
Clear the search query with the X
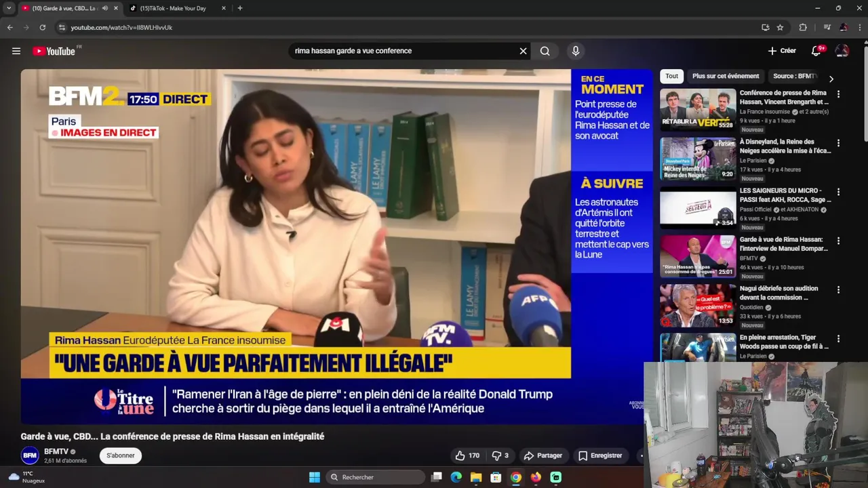point(523,51)
